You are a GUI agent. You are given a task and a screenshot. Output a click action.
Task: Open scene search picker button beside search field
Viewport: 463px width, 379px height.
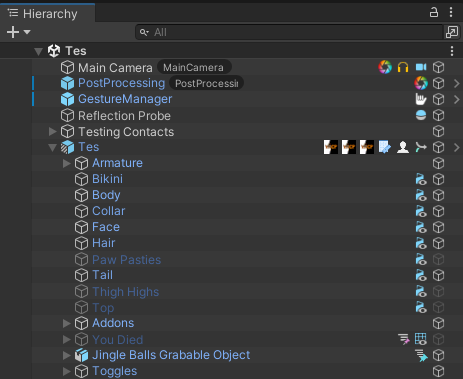tap(452, 32)
